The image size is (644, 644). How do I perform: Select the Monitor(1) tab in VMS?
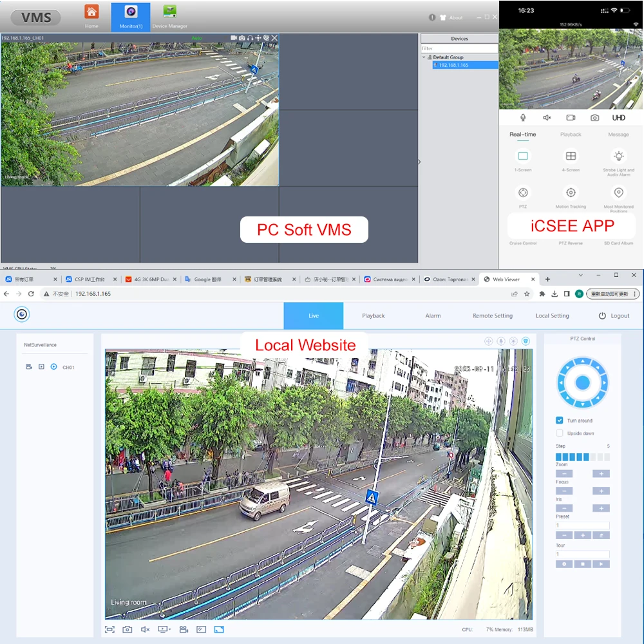tap(131, 17)
